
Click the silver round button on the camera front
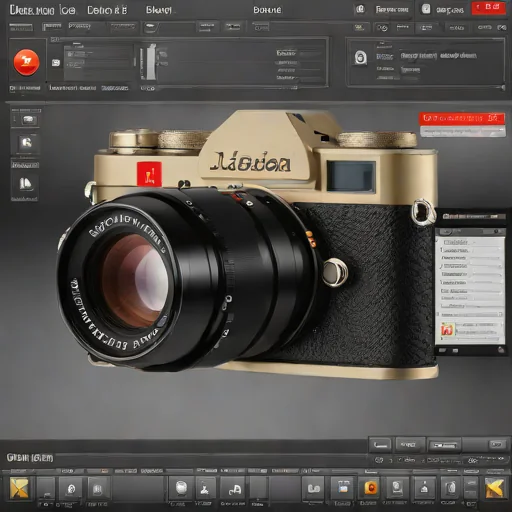pyautogui.click(x=334, y=272)
